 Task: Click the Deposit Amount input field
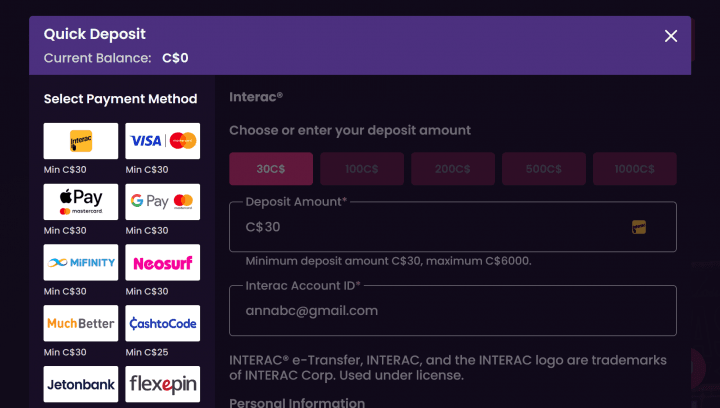click(430, 227)
